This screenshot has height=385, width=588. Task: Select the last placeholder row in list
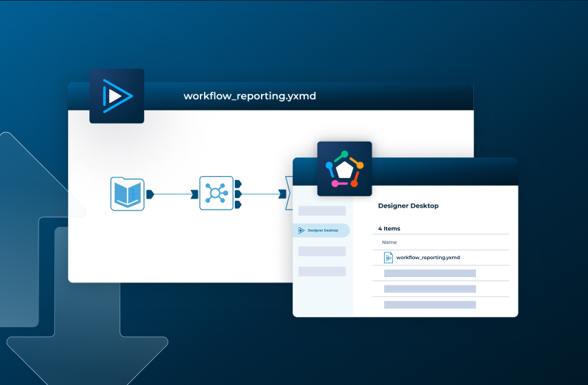[x=429, y=305]
